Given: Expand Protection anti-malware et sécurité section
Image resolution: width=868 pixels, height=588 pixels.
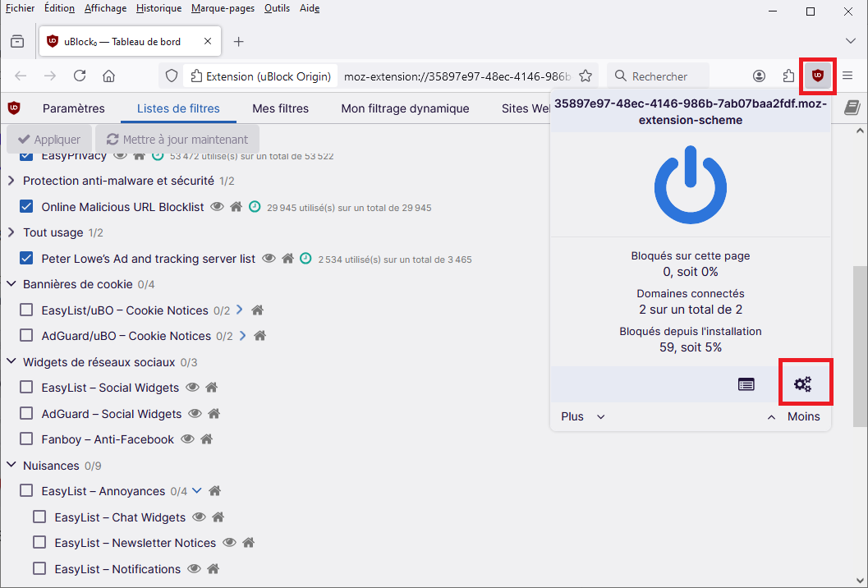Looking at the screenshot, I should pos(11,181).
